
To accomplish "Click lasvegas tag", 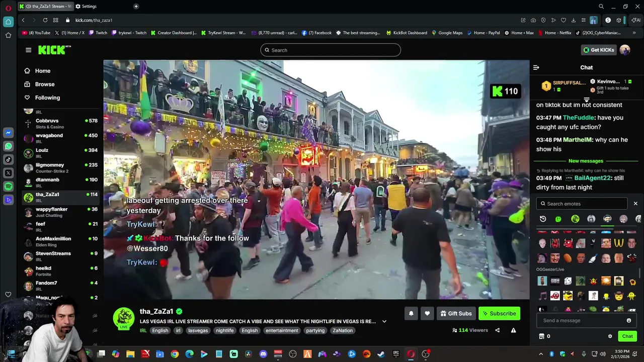I will tap(198, 330).
